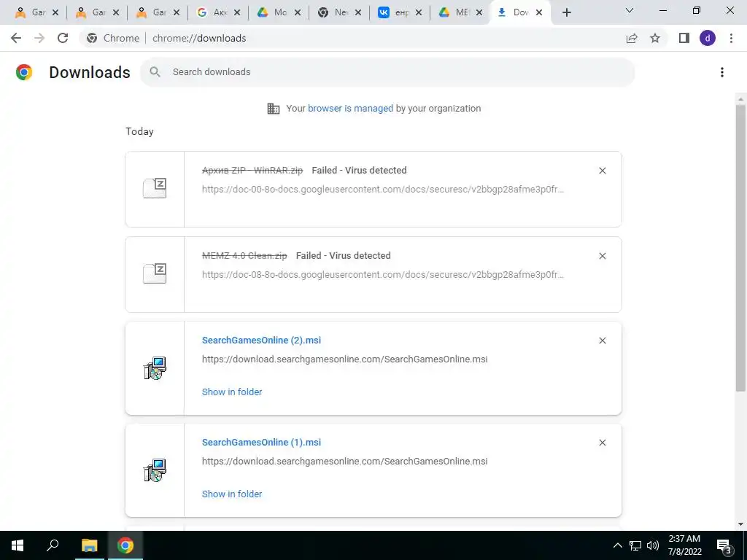Show SearchGamesOnline (1).msi in folder

tap(232, 494)
